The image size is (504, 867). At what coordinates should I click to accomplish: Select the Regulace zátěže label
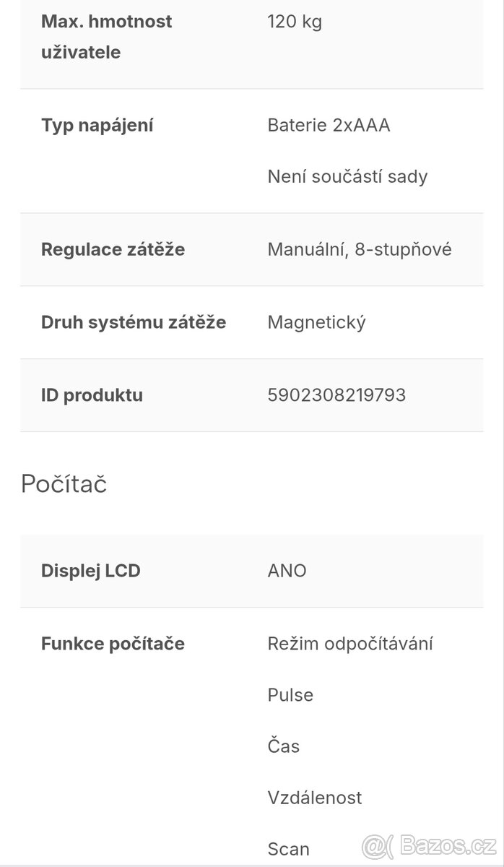113,249
